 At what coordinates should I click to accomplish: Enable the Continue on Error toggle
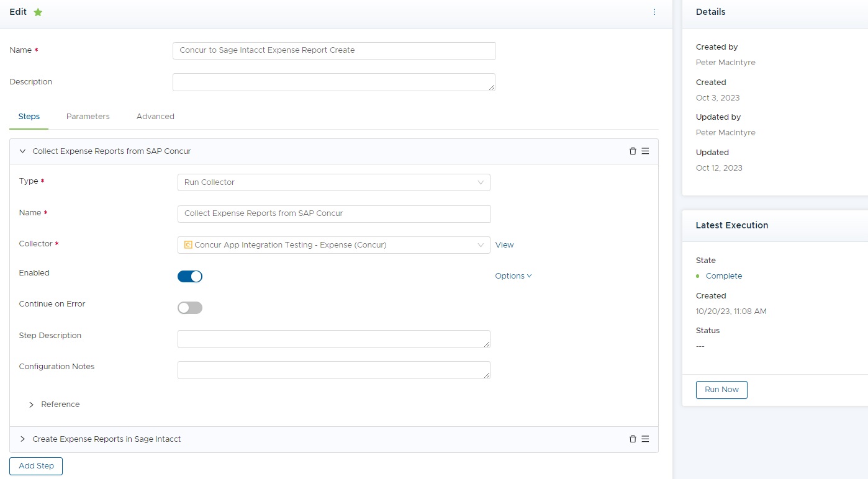[x=190, y=307]
